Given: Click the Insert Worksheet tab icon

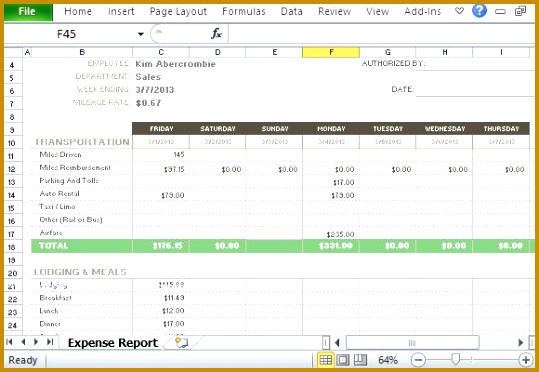Looking at the screenshot, I should coord(182,342).
